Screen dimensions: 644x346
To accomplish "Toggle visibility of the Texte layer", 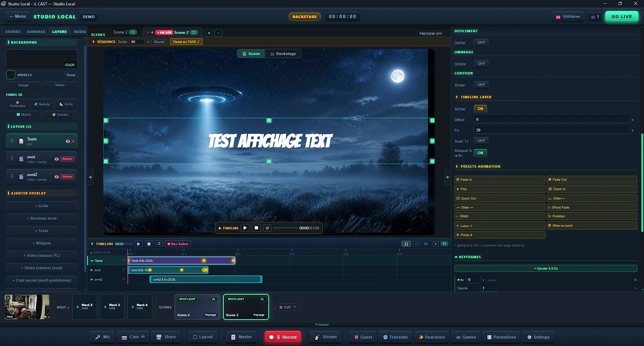I will (67, 141).
